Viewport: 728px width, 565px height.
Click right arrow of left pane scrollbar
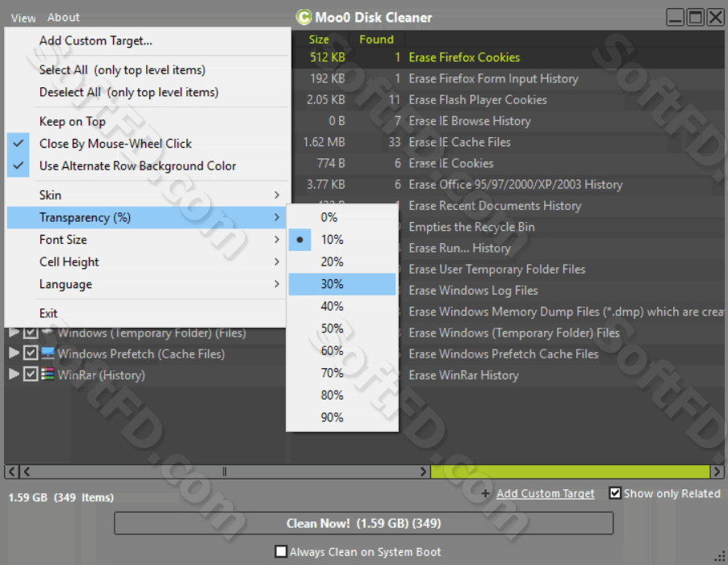[x=423, y=471]
